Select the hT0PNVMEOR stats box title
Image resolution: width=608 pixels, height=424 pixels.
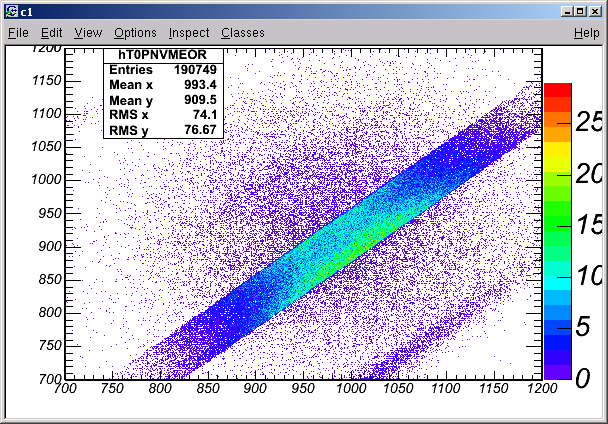(x=163, y=55)
